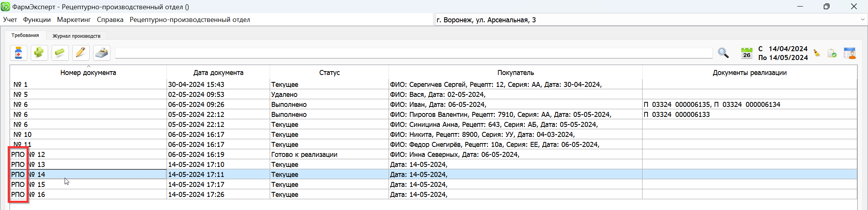Open the cash register icon
Viewport: 868px width, 210px height.
pyautogui.click(x=102, y=53)
